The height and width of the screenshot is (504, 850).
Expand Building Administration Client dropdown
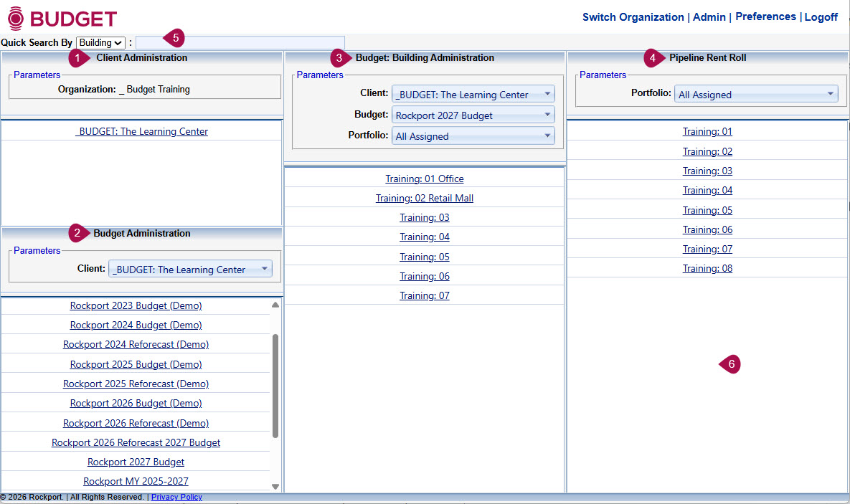pyautogui.click(x=473, y=95)
